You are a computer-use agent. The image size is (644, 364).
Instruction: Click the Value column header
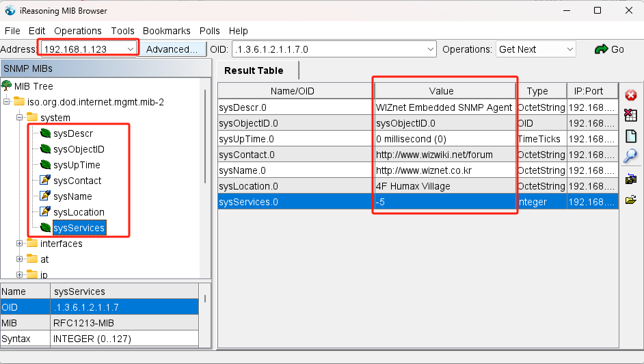445,91
